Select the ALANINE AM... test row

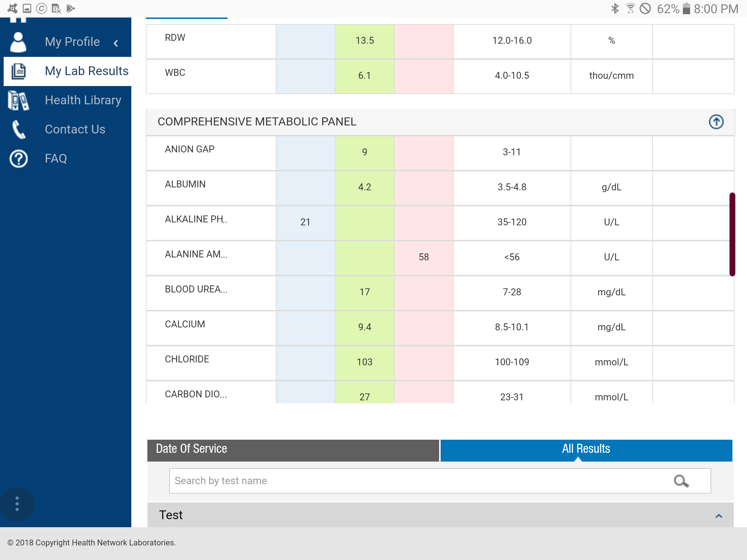pyautogui.click(x=196, y=254)
